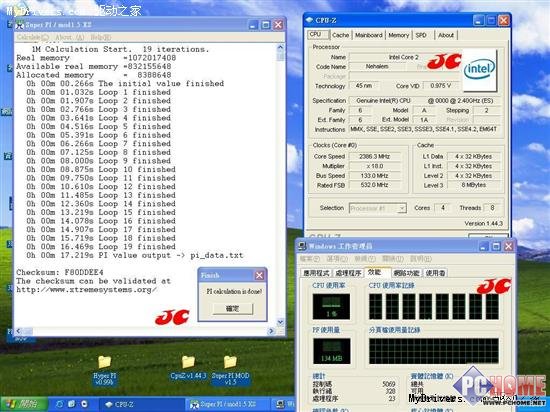This screenshot has height=412, width=550.
Task: Expand the Processor #1 selection dropdown
Action: click(402, 208)
